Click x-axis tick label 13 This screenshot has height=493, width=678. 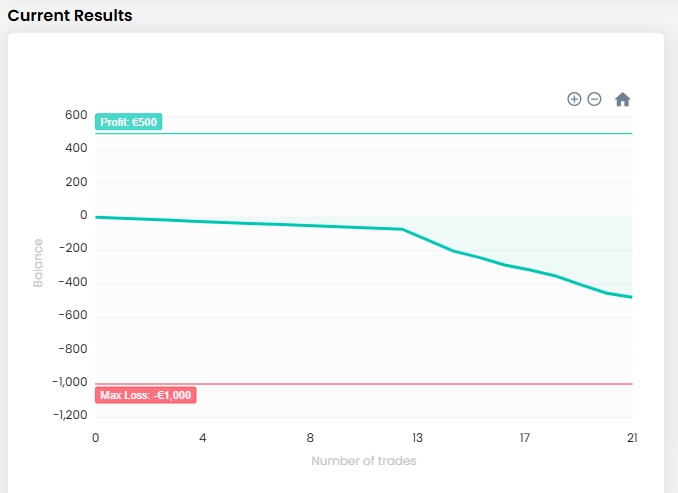tap(417, 438)
